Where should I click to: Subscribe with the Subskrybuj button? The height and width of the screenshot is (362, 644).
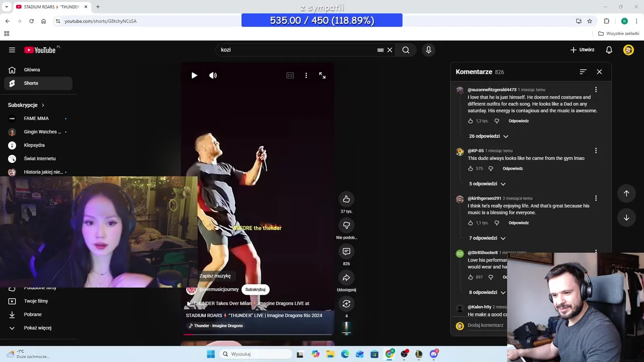point(255,290)
